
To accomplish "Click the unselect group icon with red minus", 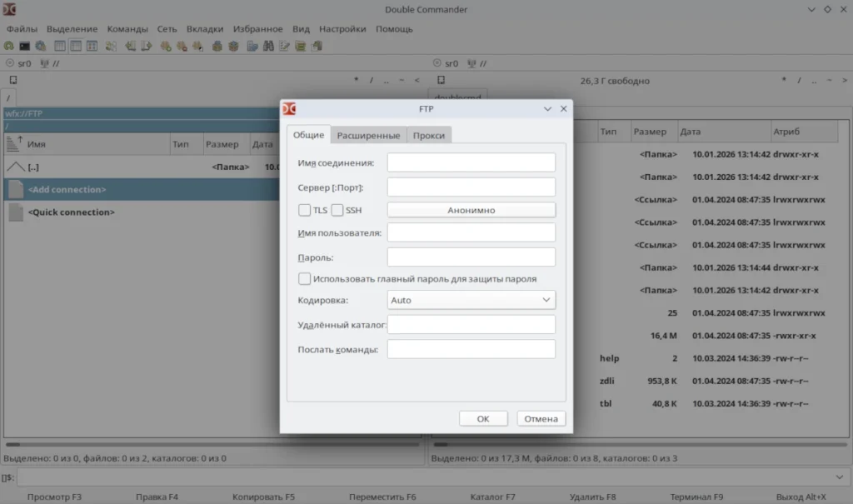I will coord(182,47).
